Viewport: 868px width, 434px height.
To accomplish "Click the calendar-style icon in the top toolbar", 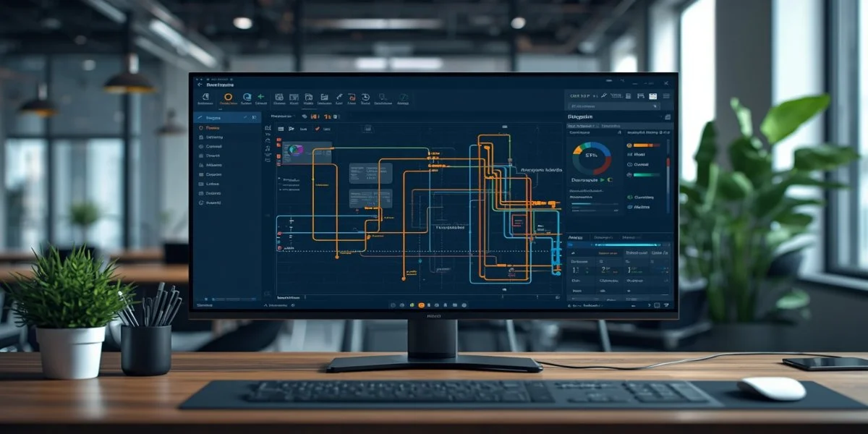I will click(279, 97).
